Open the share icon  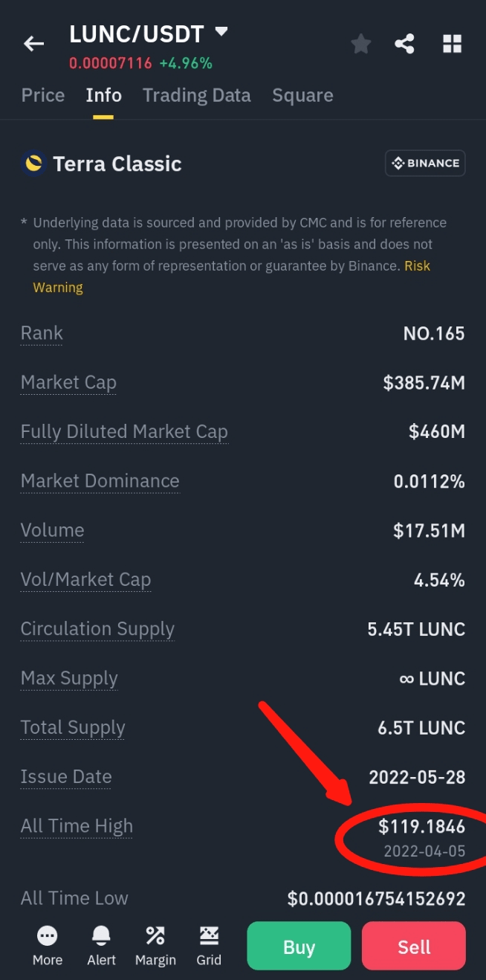click(x=405, y=44)
